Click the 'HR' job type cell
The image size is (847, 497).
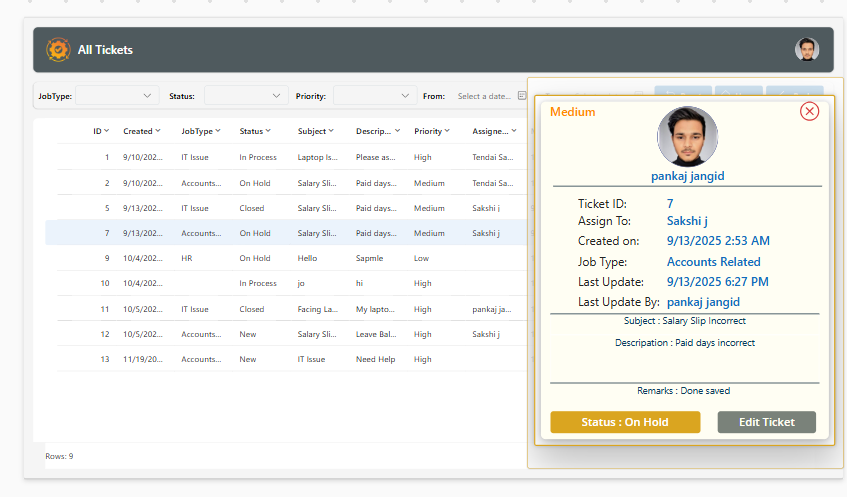pos(186,258)
